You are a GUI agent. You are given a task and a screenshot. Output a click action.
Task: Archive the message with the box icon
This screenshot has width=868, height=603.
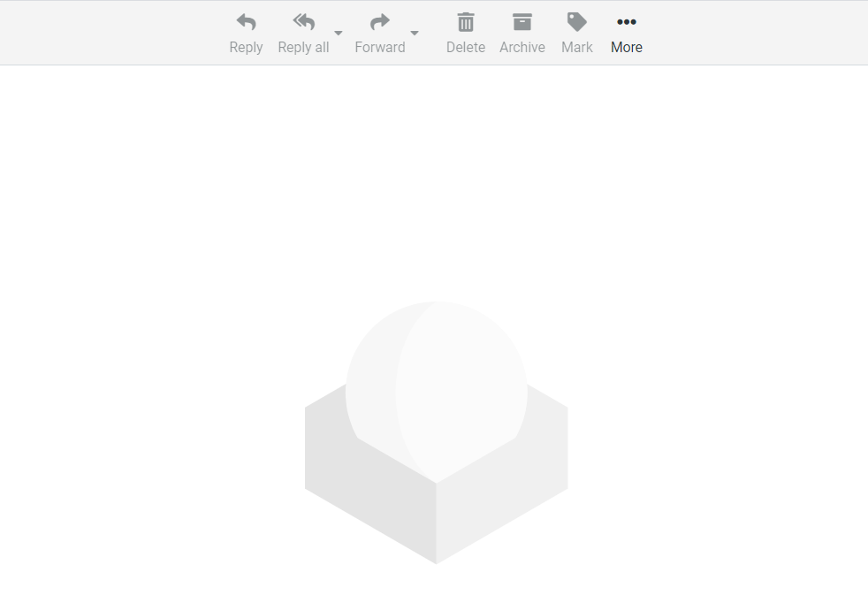pyautogui.click(x=522, y=22)
